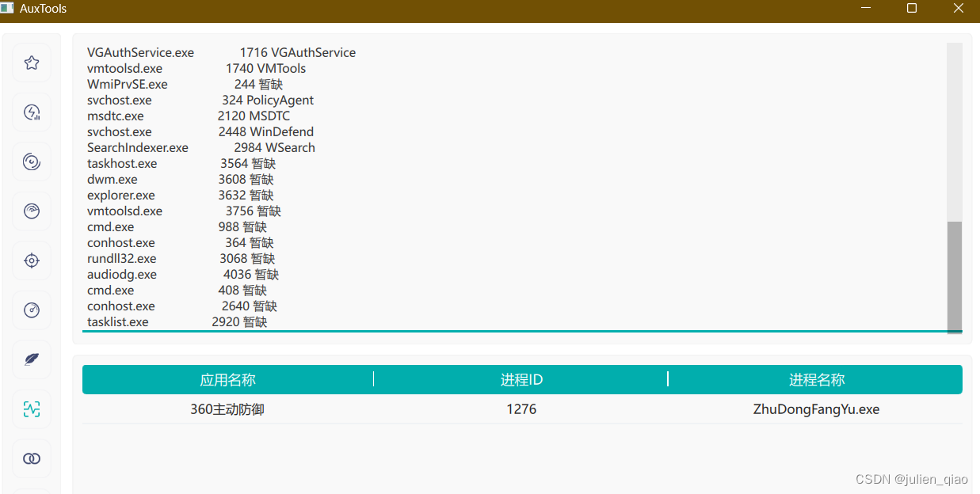Image resolution: width=980 pixels, height=494 pixels.
Task: Open the crosshair target sidebar icon
Action: pyautogui.click(x=32, y=260)
